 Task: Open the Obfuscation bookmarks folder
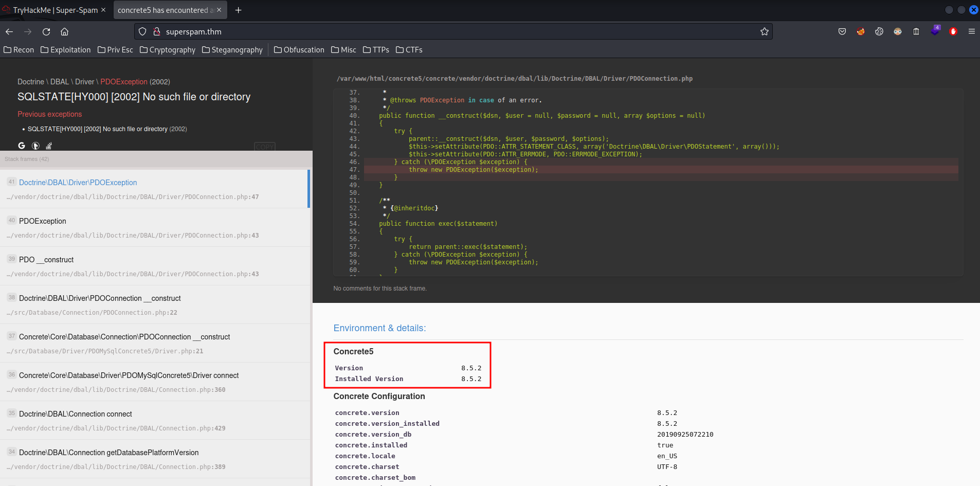coord(299,50)
